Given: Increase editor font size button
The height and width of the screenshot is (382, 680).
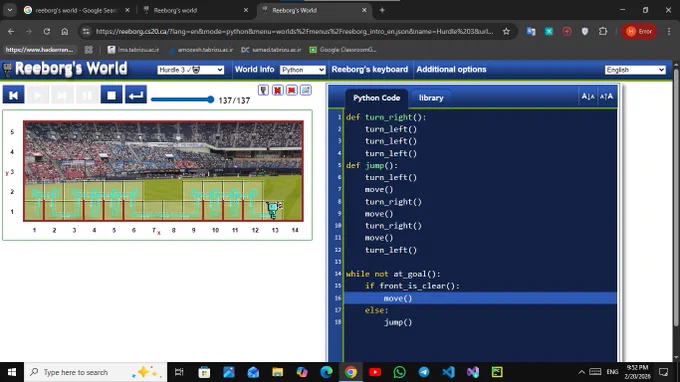Looking at the screenshot, I should click(x=606, y=96).
